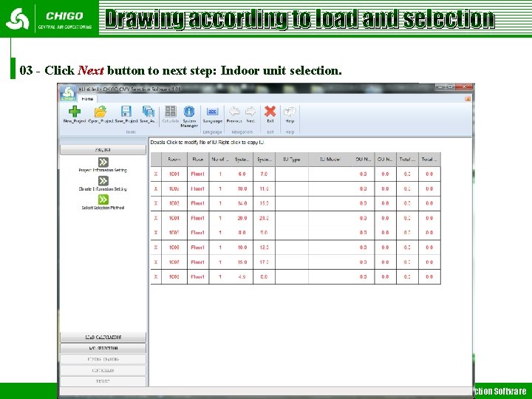The width and height of the screenshot is (532, 399).
Task: Expand the Load Calculation sidebar section
Action: tap(103, 337)
